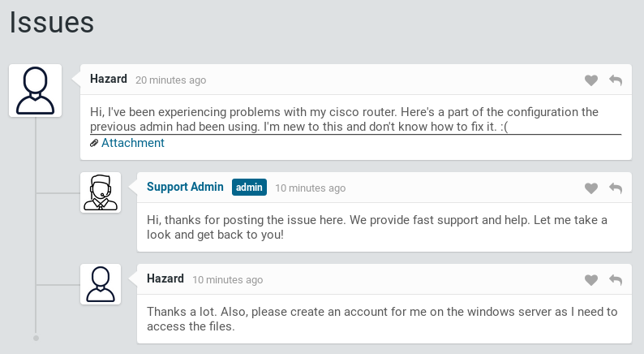This screenshot has height=354, width=644.
Task: Like Hazard's windows server comment
Action: (x=591, y=280)
